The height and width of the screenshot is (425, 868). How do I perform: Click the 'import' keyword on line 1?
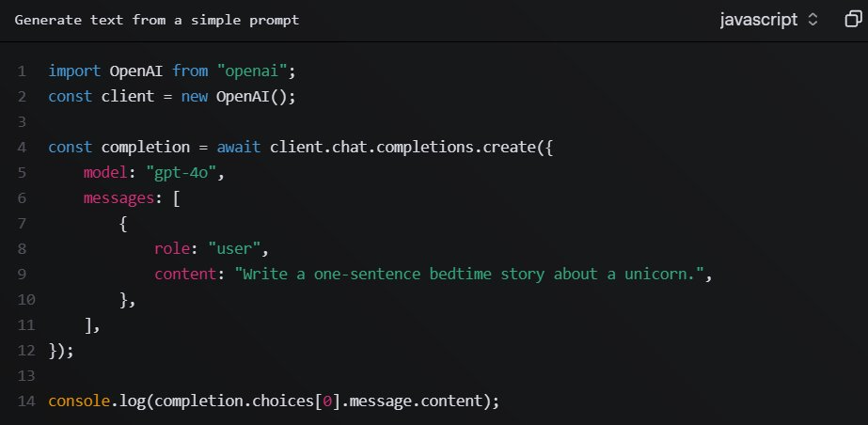click(74, 71)
